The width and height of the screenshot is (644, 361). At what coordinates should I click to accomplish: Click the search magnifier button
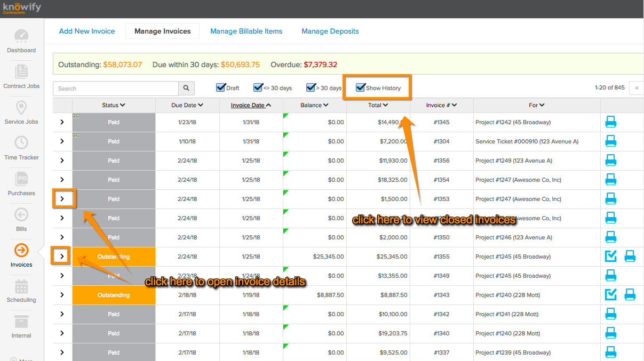[186, 89]
